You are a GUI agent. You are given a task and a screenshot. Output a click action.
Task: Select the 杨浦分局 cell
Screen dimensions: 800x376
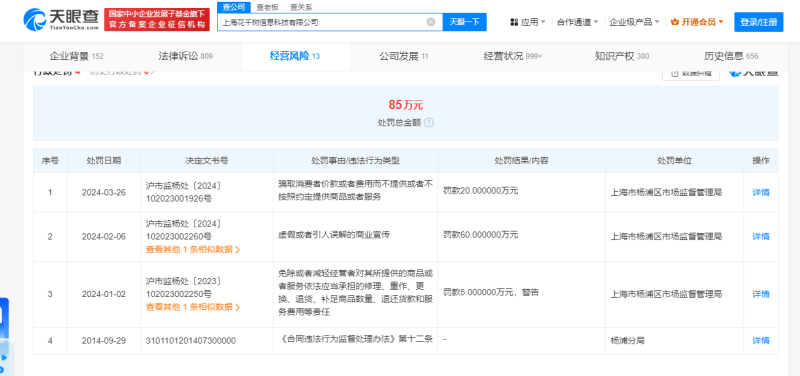coord(674,340)
